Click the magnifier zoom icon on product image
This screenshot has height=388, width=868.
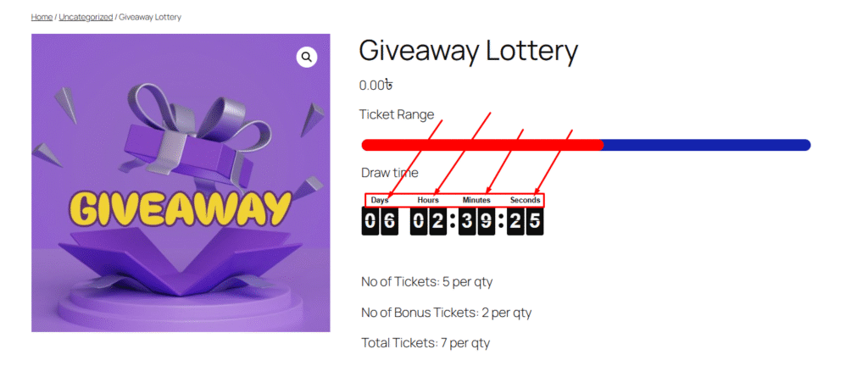306,57
